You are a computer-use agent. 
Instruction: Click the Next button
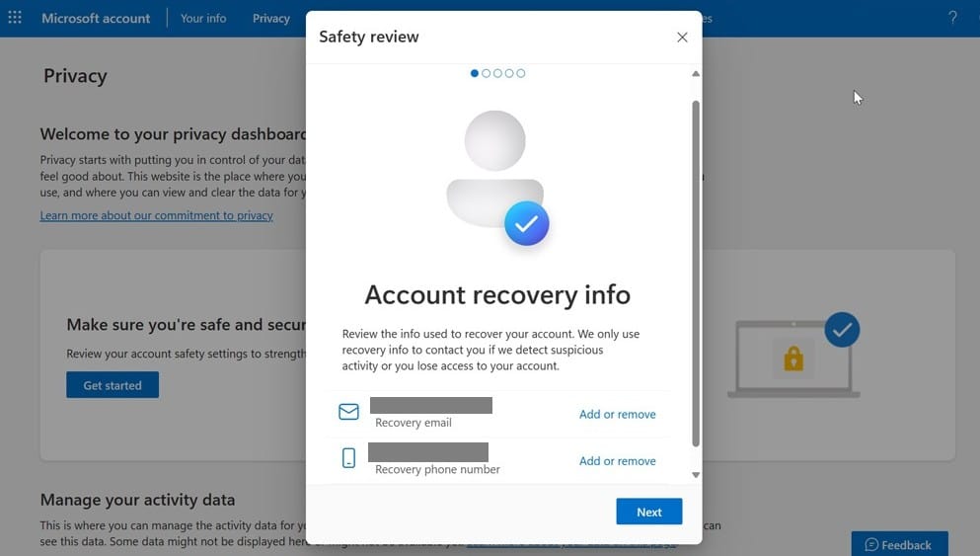[648, 512]
